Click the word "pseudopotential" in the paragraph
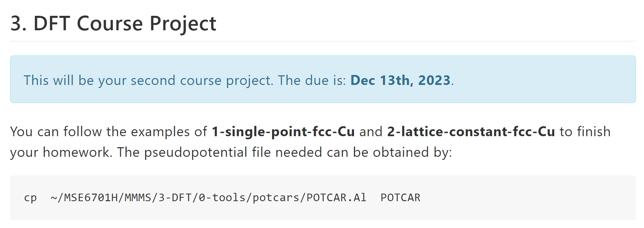 pos(195,152)
